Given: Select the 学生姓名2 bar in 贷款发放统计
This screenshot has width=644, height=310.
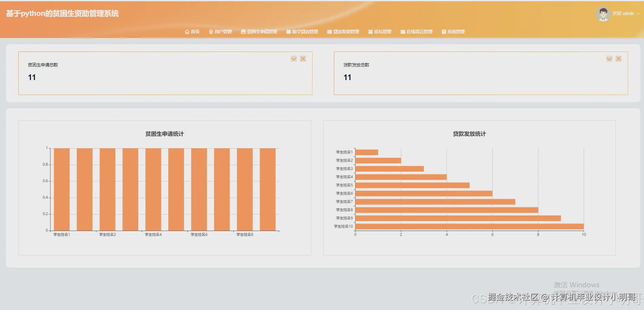Looking at the screenshot, I should click(378, 160).
